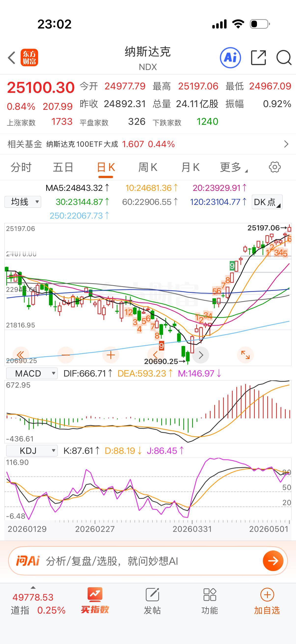Screen dimensions: 296x644
Task: Tap the back arrow icon
Action: click(x=12, y=58)
